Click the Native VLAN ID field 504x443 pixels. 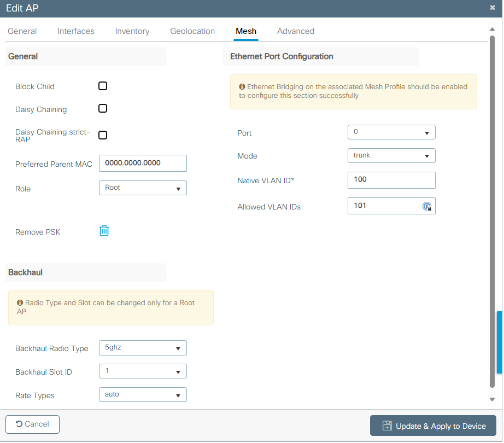pos(391,180)
